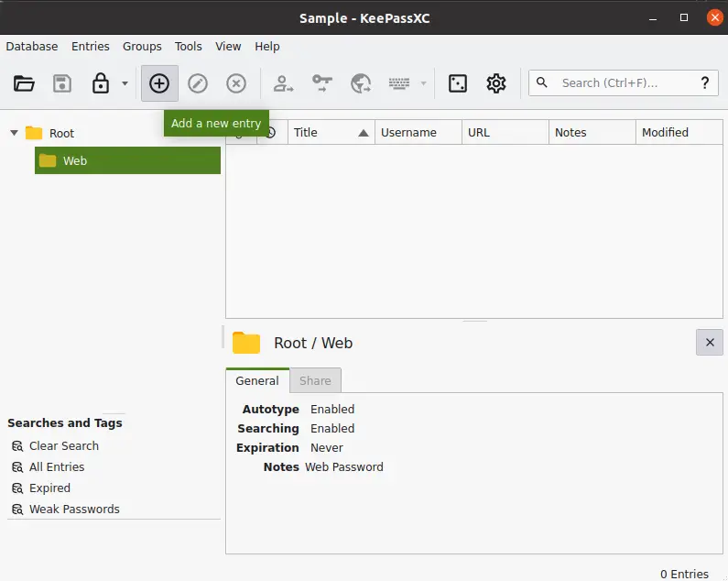728x581 pixels.
Task: Sort entries by Username column
Action: 418,133
